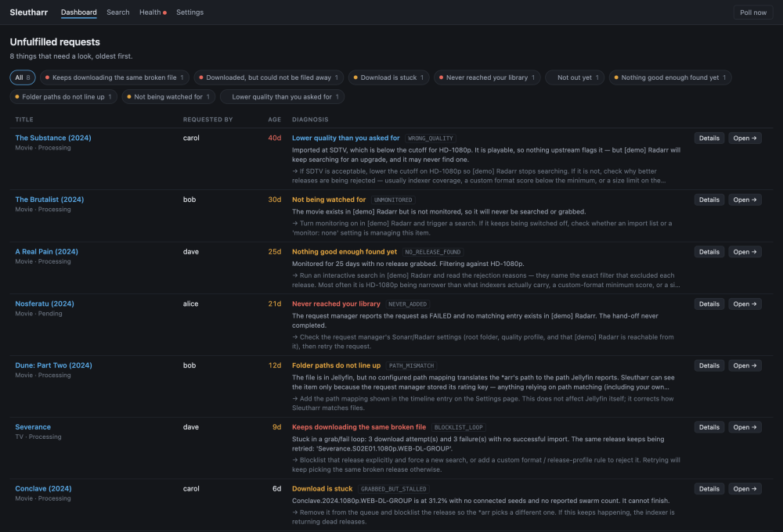783x532 pixels.
Task: Filter by Not out yet chip
Action: (575, 77)
